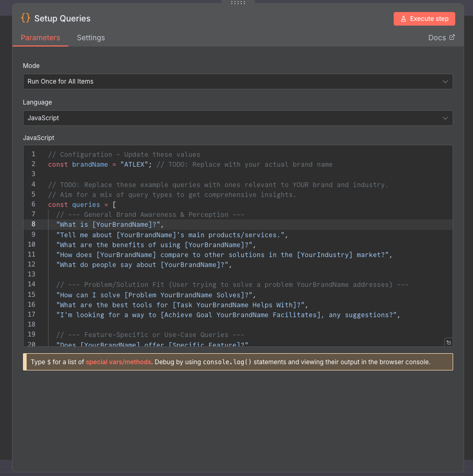Click the "How can I solve" code line
Image resolution: width=473 pixels, height=476 pixels.
click(156, 295)
